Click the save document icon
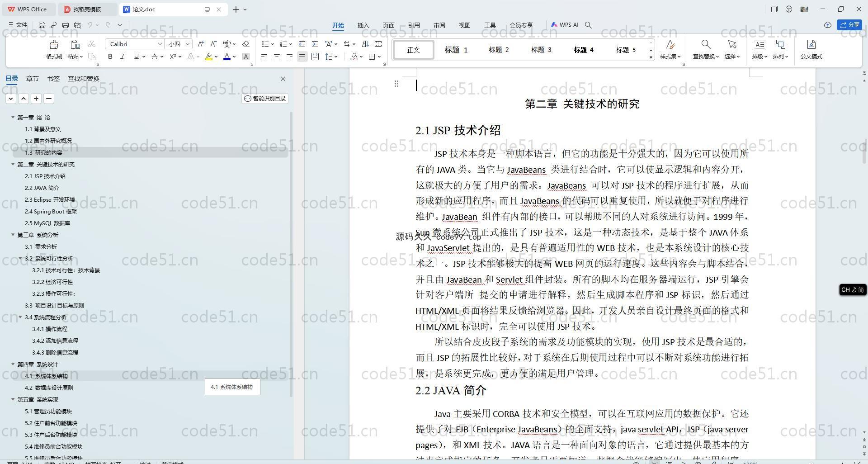This screenshot has width=868, height=464. coord(42,25)
